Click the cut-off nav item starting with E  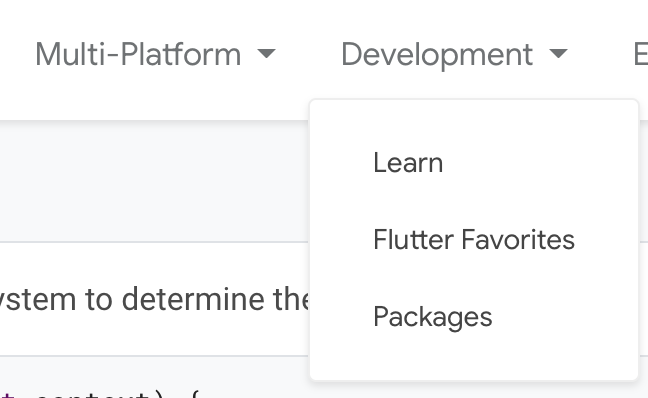(640, 54)
